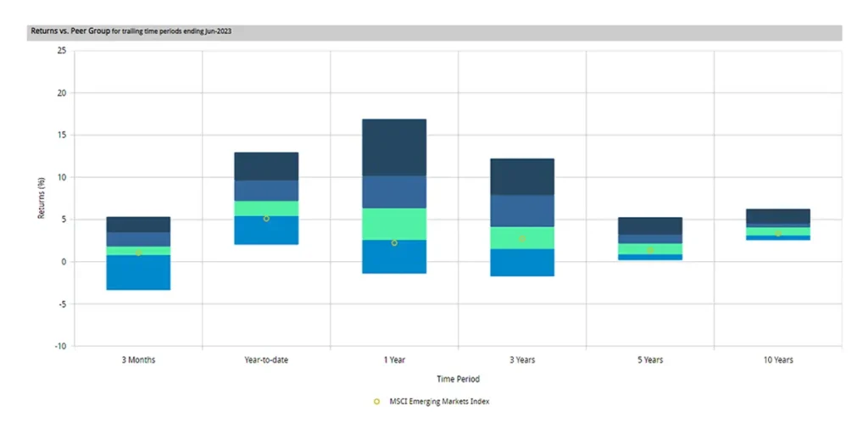This screenshot has width=868, height=434.
Task: Select the green segment of the 1 Year bar
Action: 394,224
